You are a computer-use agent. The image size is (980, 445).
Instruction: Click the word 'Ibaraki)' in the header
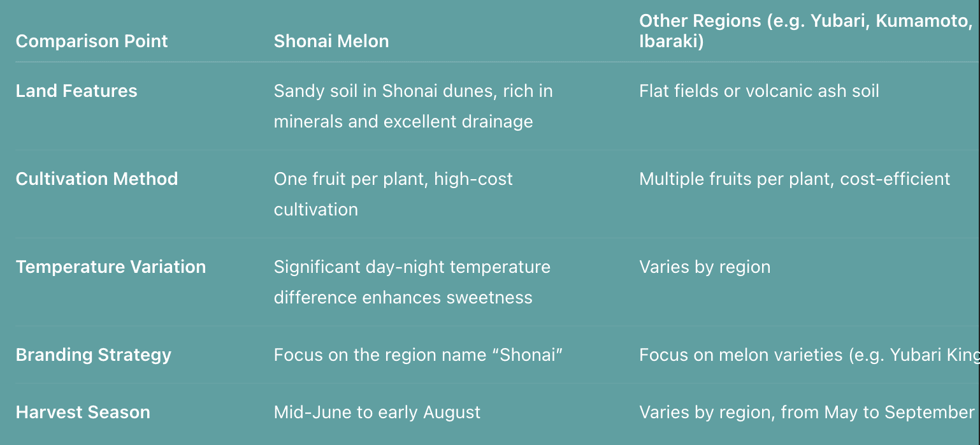pos(672,42)
